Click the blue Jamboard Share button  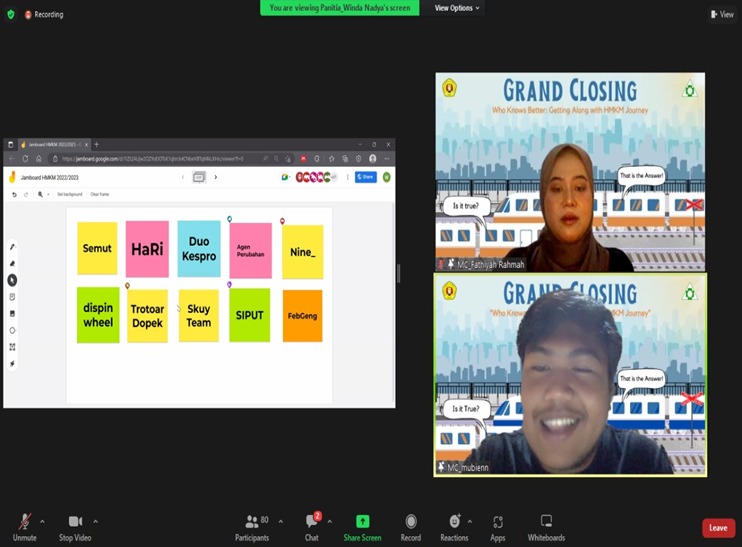pos(365,177)
